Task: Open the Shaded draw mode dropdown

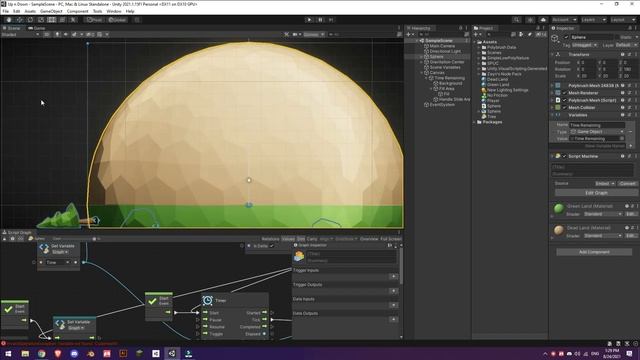Action: (x=20, y=35)
